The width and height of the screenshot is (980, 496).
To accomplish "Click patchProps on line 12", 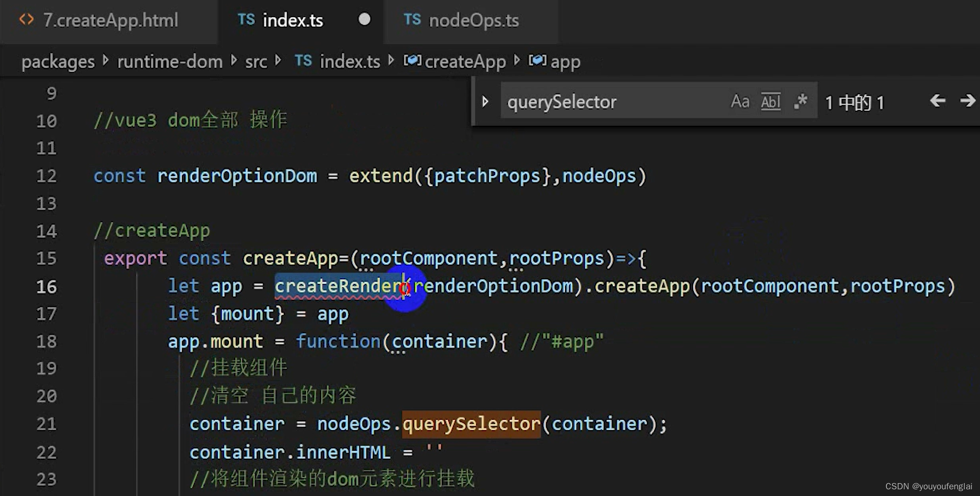I will [487, 176].
